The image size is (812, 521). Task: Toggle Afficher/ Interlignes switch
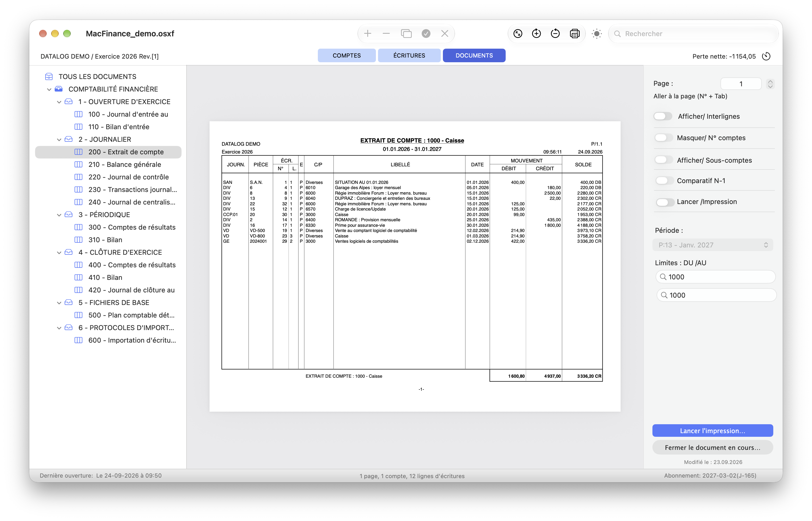click(662, 116)
